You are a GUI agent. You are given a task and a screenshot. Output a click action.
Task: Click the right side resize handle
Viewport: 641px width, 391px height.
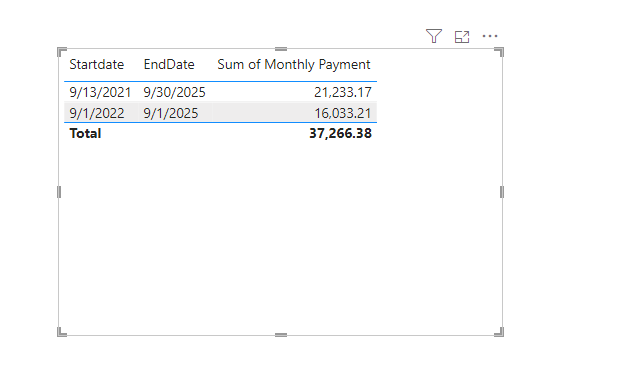pyautogui.click(x=502, y=192)
